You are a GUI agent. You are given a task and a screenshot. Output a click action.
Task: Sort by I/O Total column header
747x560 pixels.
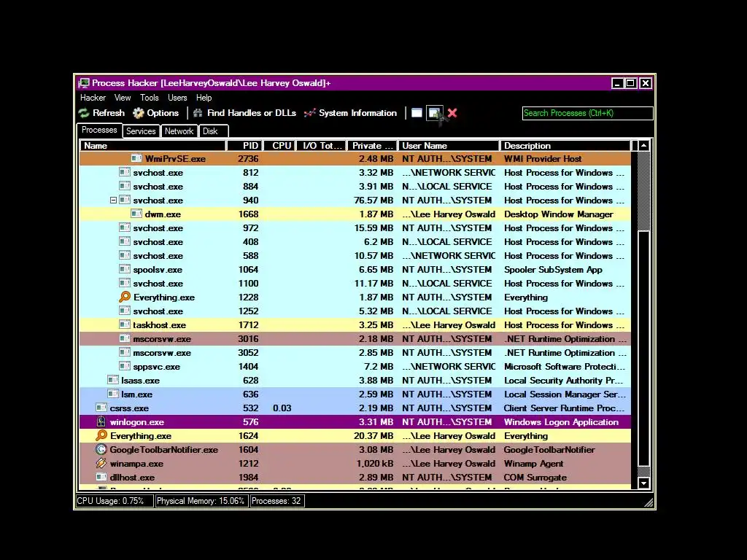[x=322, y=146]
